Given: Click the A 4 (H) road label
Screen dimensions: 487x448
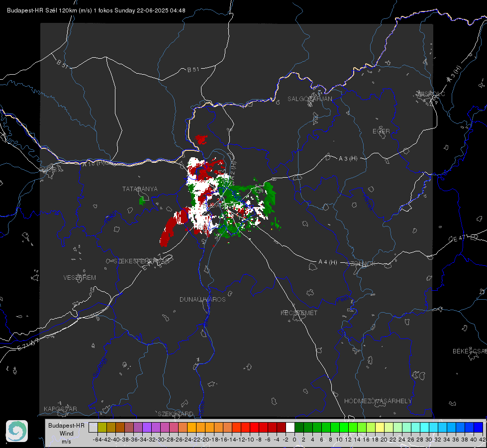Looking at the screenshot, I should (x=328, y=262).
